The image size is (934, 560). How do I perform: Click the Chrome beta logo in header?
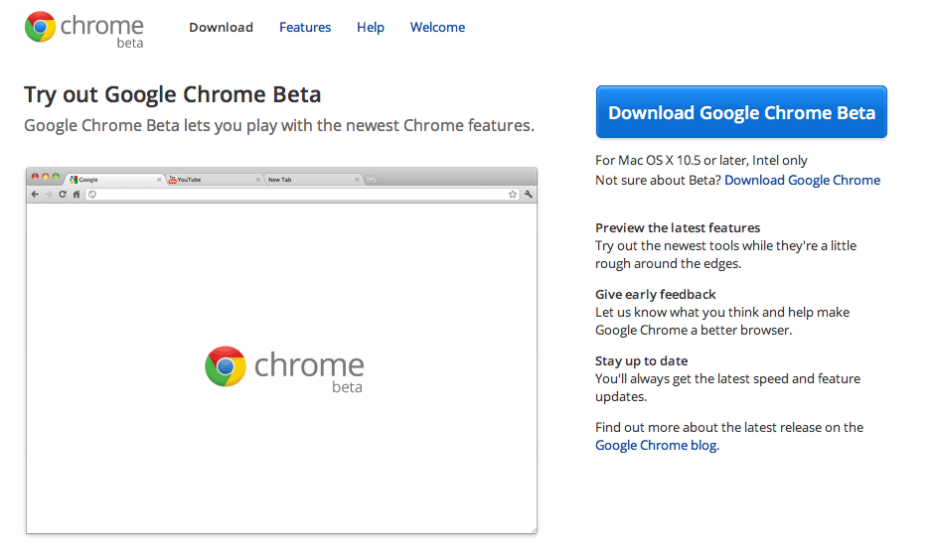pyautogui.click(x=84, y=30)
